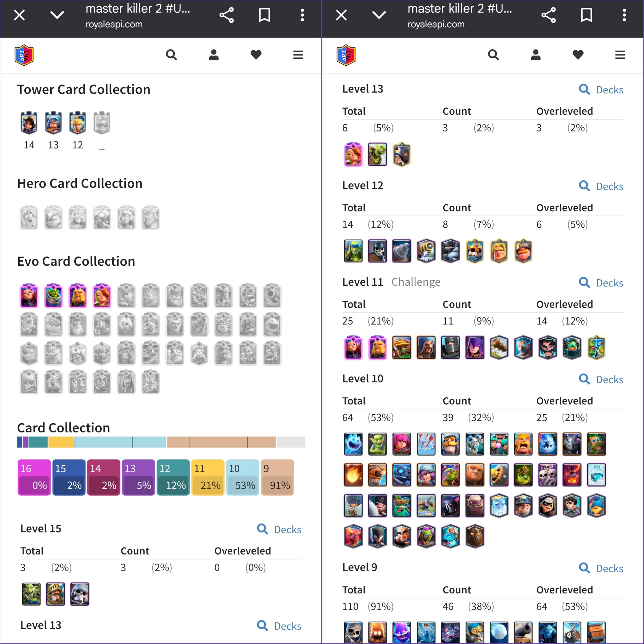Click the Skeleton King card under Level 12

pos(475,251)
